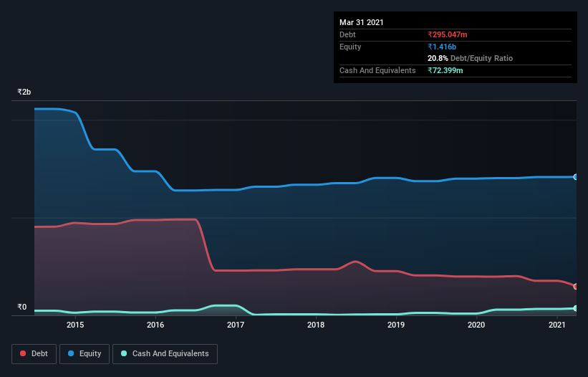Click the Mar 31 2021 tooltip date

(362, 22)
